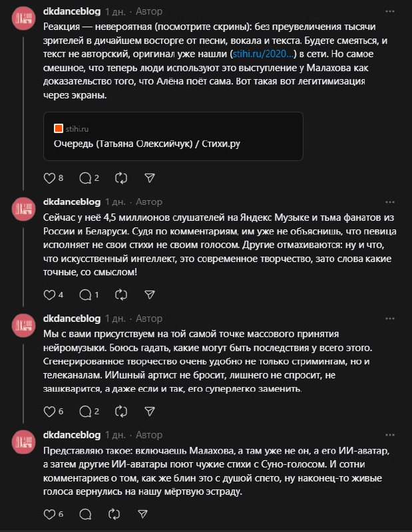
Task: Toggle like on the "Представляю такое" post
Action: (49, 514)
